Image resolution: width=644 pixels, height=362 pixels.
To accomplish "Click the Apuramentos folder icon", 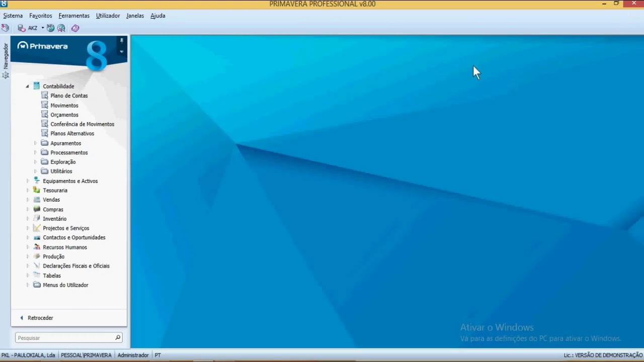I will (44, 143).
